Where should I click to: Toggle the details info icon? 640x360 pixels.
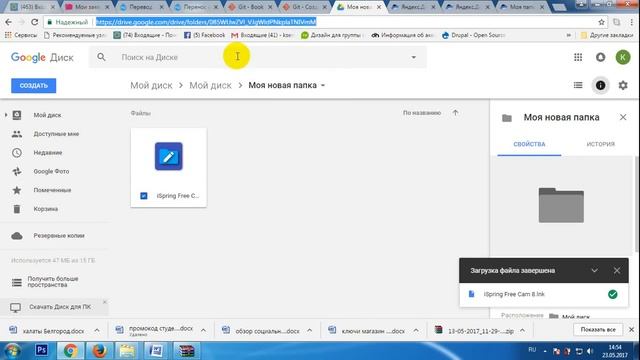[x=600, y=85]
